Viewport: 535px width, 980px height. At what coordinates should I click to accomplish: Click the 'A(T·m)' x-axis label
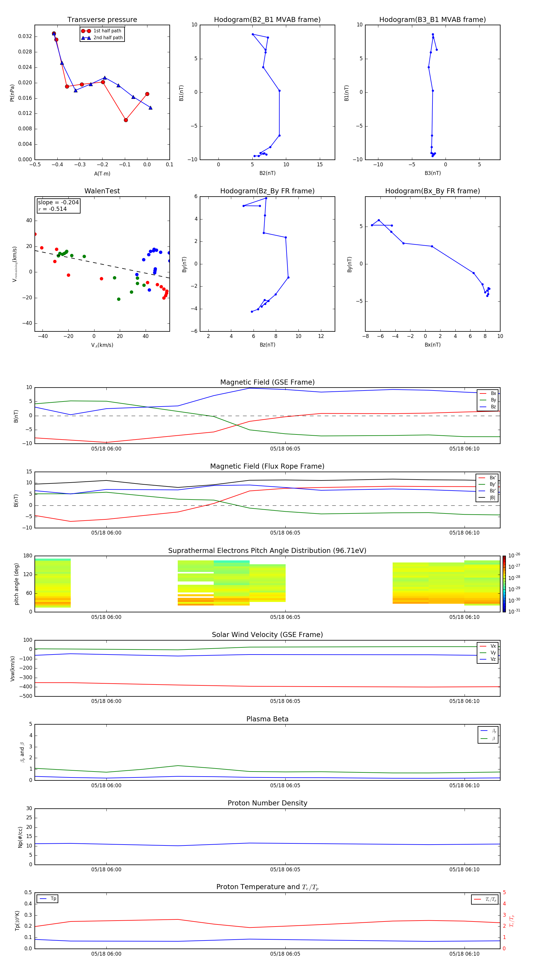coord(102,174)
